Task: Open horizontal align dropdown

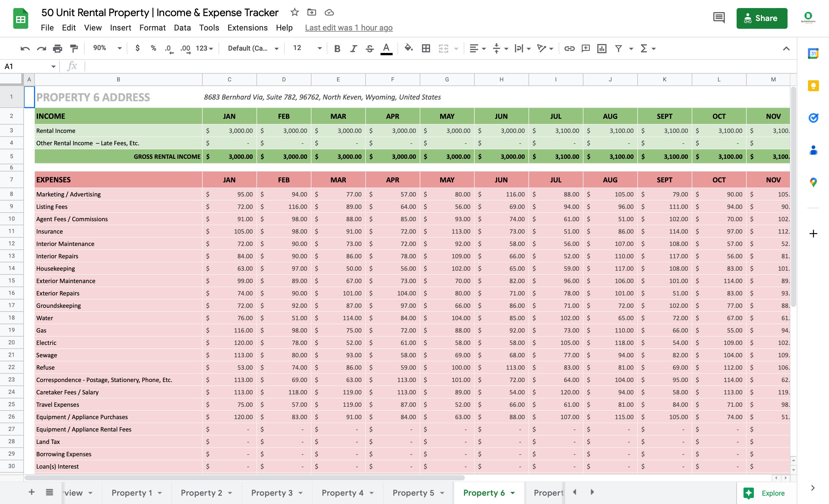Action: (x=478, y=49)
